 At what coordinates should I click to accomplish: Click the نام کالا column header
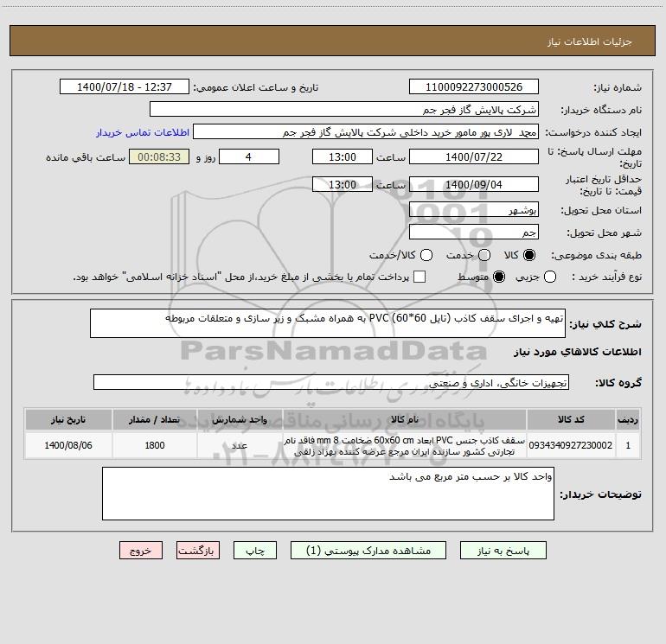click(x=405, y=419)
